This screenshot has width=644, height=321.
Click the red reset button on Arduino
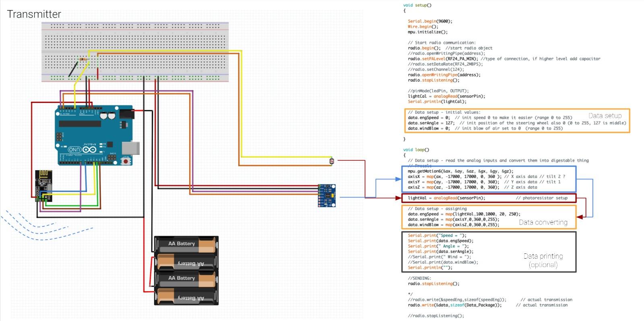pyautogui.click(x=126, y=161)
